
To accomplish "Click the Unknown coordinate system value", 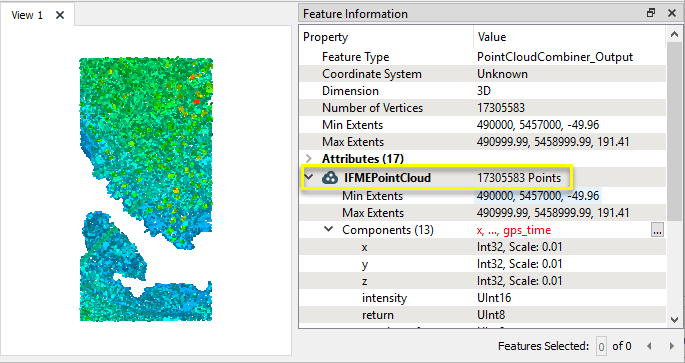I will (x=502, y=74).
